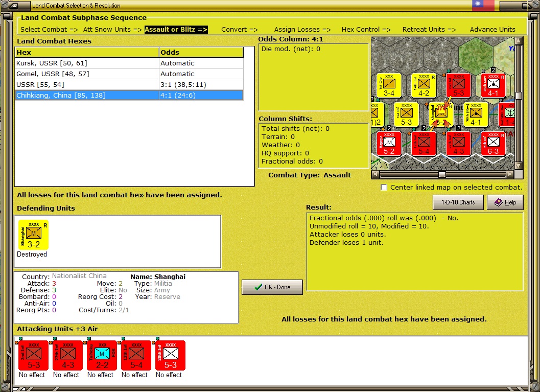540x392 pixels.
Task: Click the red 5-4 infantry unit on map
Action: tap(424, 144)
